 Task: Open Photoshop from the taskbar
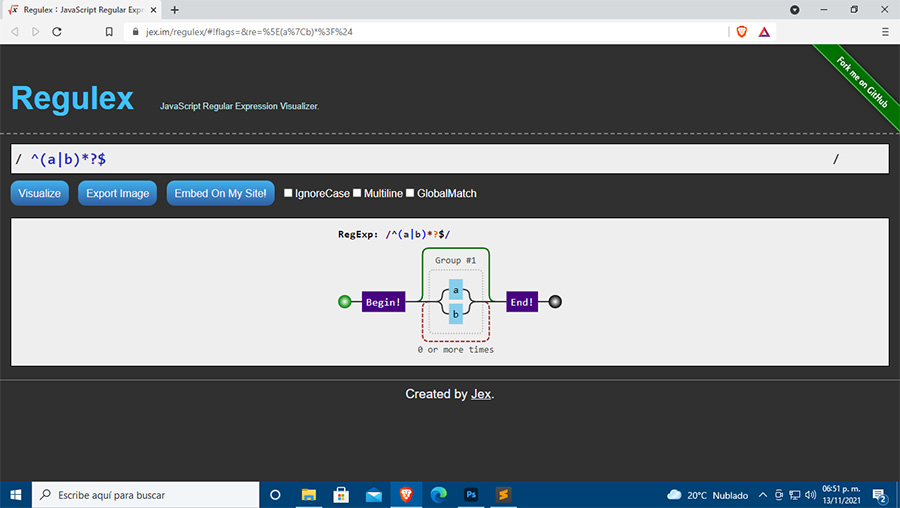[471, 494]
